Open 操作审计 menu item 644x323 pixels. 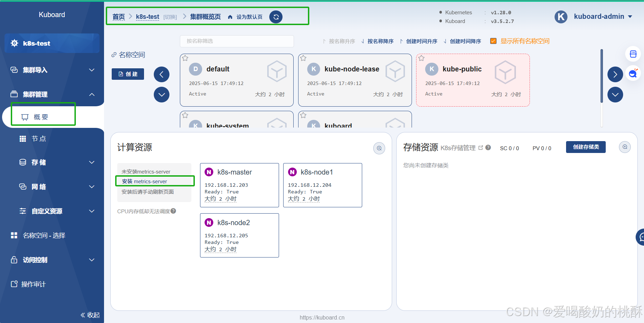[33, 284]
